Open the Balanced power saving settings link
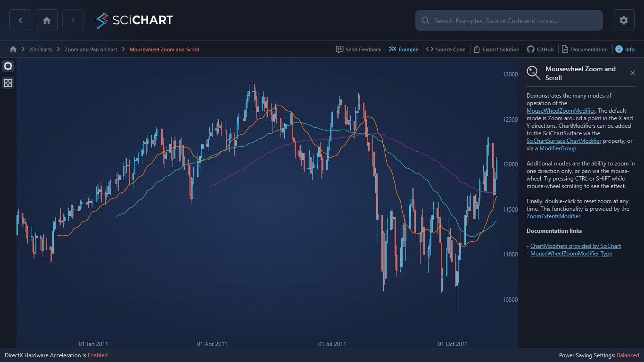This screenshot has height=362, width=644. 627,355
